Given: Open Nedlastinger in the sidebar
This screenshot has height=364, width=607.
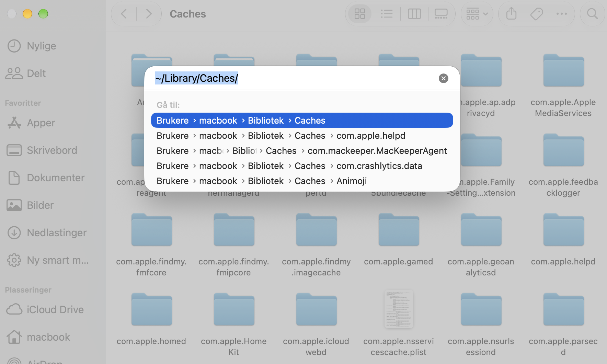Looking at the screenshot, I should tap(47, 233).
